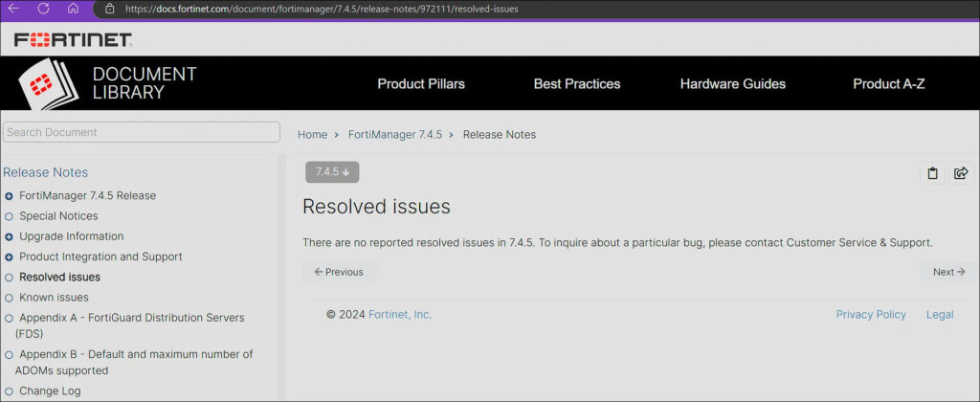Select Resolved issues in sidebar

(x=59, y=277)
